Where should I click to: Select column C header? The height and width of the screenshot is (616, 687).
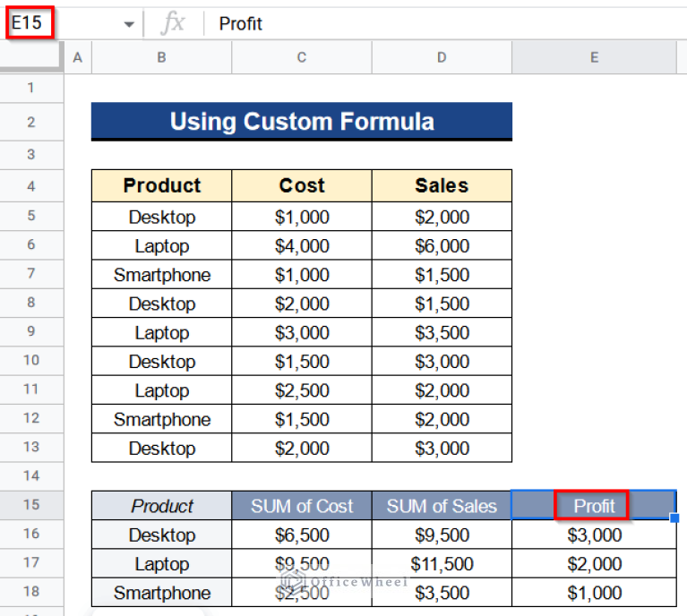301,57
